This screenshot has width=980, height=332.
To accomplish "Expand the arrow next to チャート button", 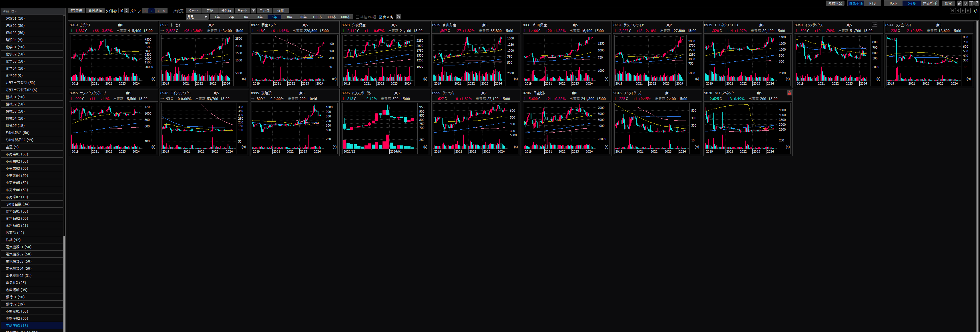I will pyautogui.click(x=253, y=11).
